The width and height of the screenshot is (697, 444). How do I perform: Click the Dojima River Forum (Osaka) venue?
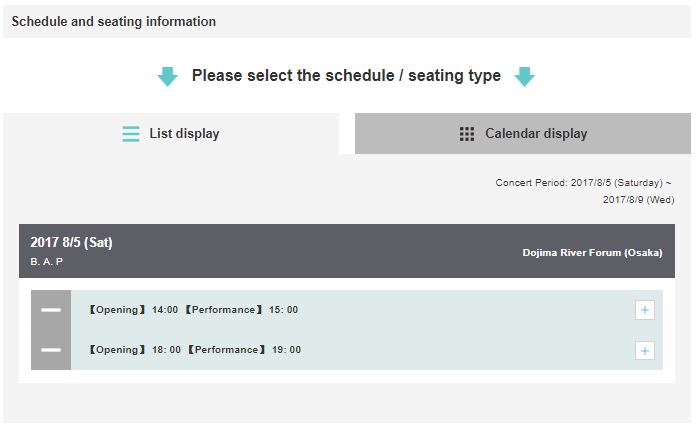[592, 253]
